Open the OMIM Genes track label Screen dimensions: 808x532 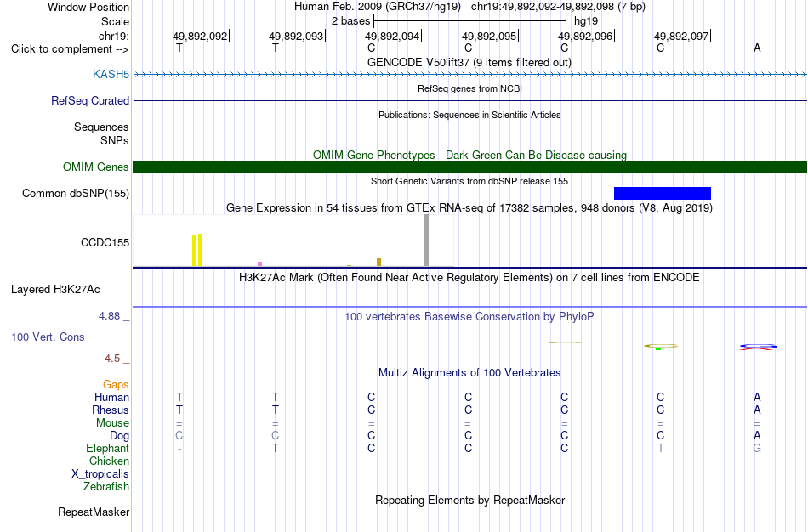point(96,167)
